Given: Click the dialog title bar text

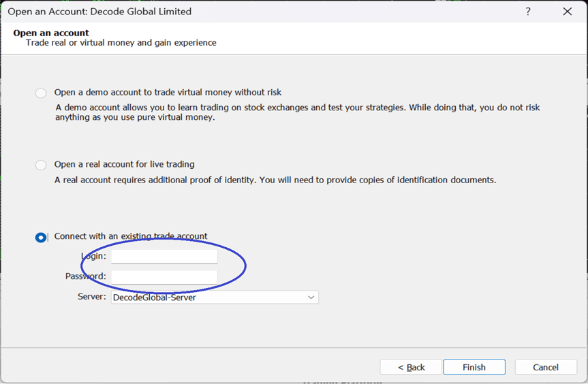Looking at the screenshot, I should tap(99, 12).
